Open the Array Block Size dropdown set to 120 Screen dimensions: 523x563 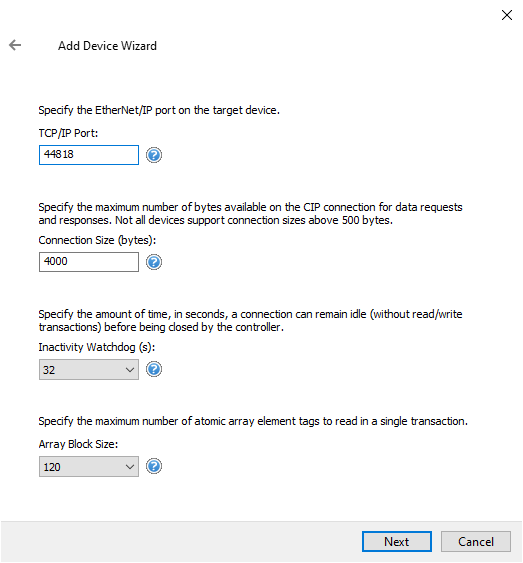point(89,466)
